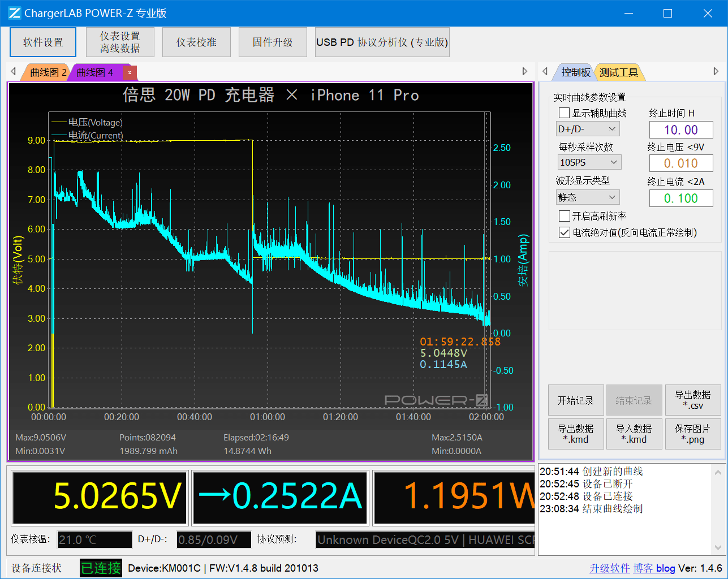This screenshot has width=728, height=579.
Task: Open the D+/D- dropdown
Action: 588,129
